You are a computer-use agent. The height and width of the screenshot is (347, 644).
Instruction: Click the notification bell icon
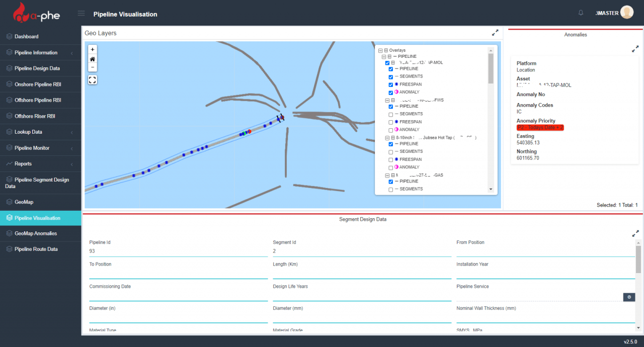581,12
